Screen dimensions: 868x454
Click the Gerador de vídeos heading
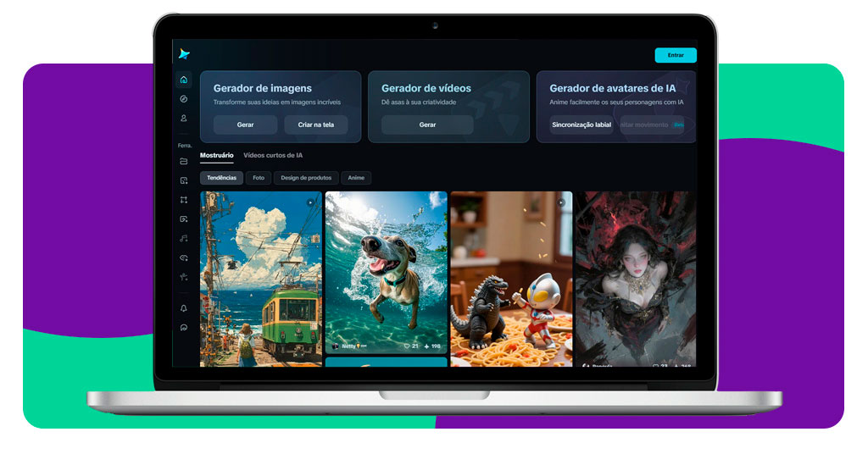pyautogui.click(x=426, y=88)
